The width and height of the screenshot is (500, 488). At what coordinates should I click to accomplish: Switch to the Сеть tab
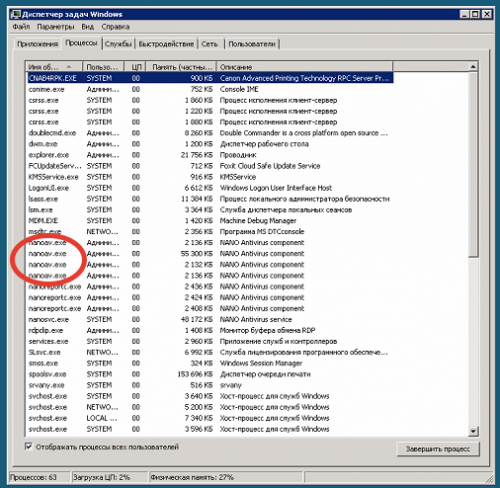[210, 44]
